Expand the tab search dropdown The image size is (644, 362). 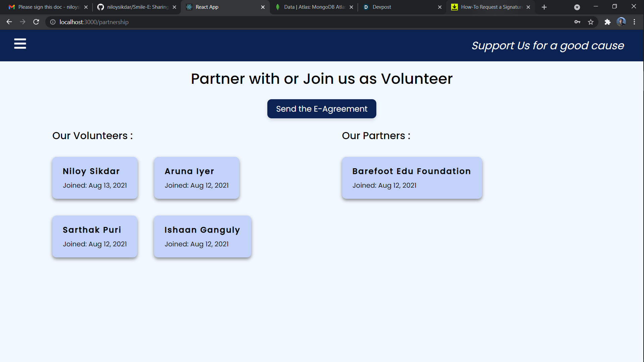point(577,7)
